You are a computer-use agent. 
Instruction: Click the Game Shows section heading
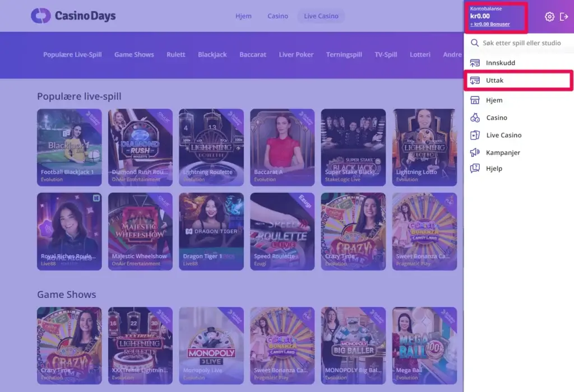click(67, 295)
